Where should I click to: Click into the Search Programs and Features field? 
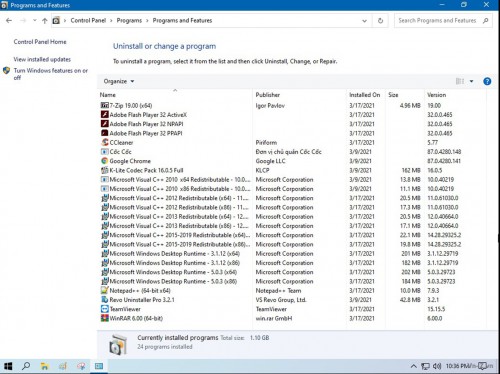[437, 21]
